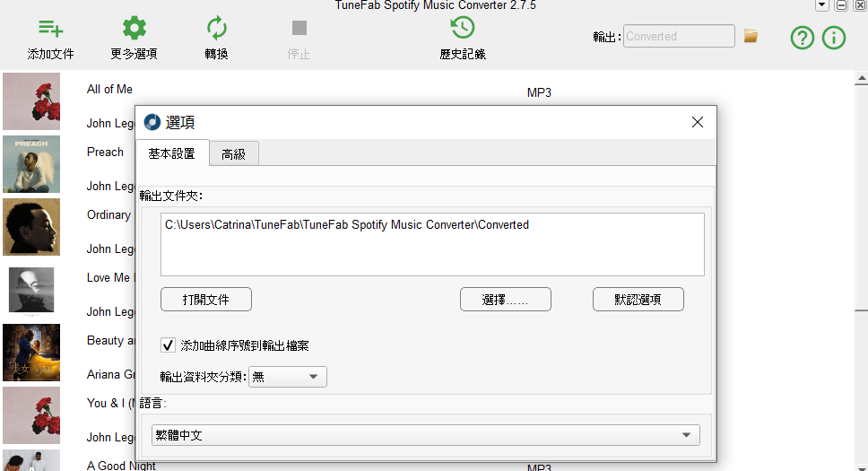Click the 停止 stop icon
The width and height of the screenshot is (868, 471).
coord(299,28)
